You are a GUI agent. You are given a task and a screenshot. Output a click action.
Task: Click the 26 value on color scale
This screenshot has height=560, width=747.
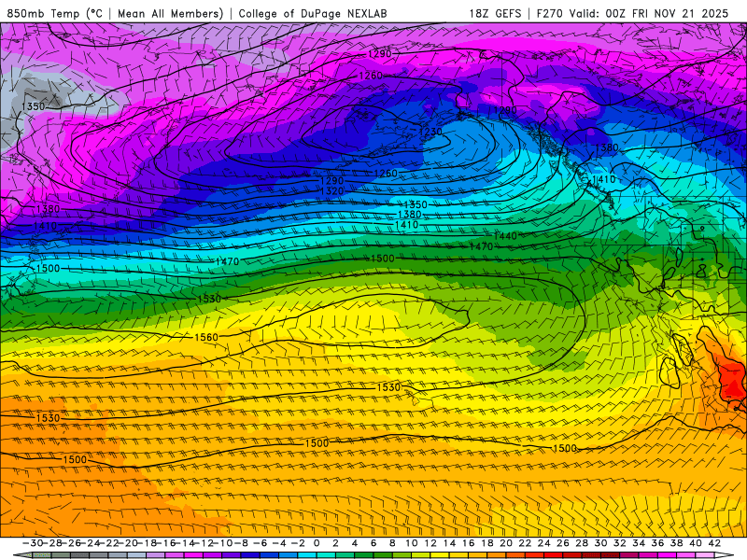563,543
